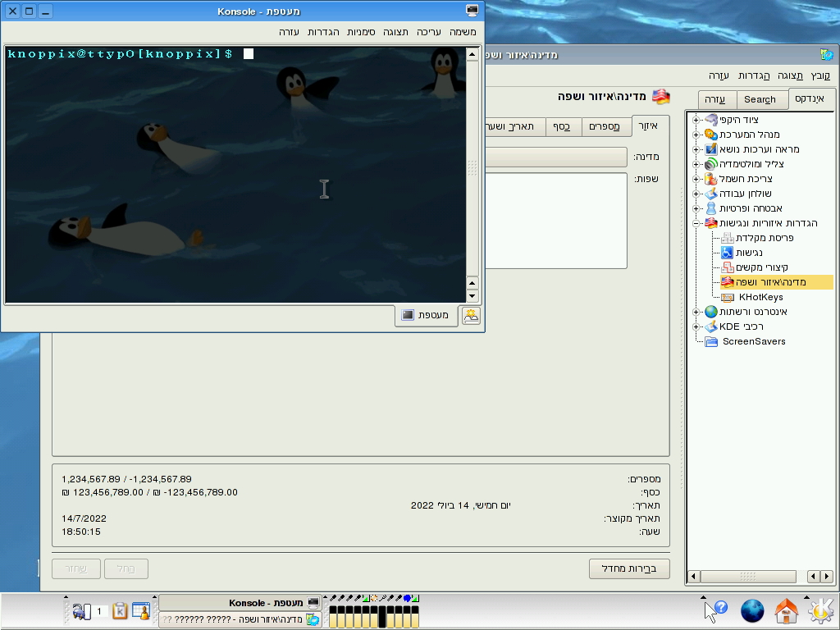
Task: Open the נגישות accessibility wheelchair icon
Action: pyautogui.click(x=727, y=253)
